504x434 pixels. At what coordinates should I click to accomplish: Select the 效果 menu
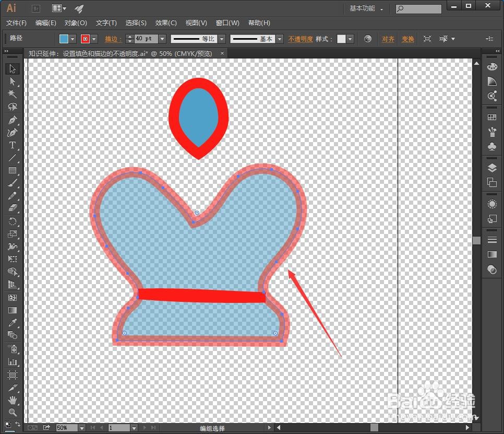point(166,23)
